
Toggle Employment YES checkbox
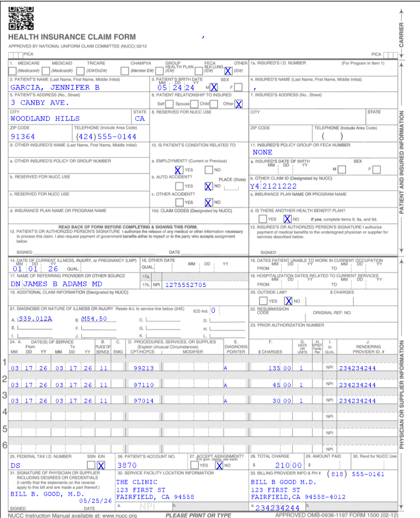(x=178, y=170)
